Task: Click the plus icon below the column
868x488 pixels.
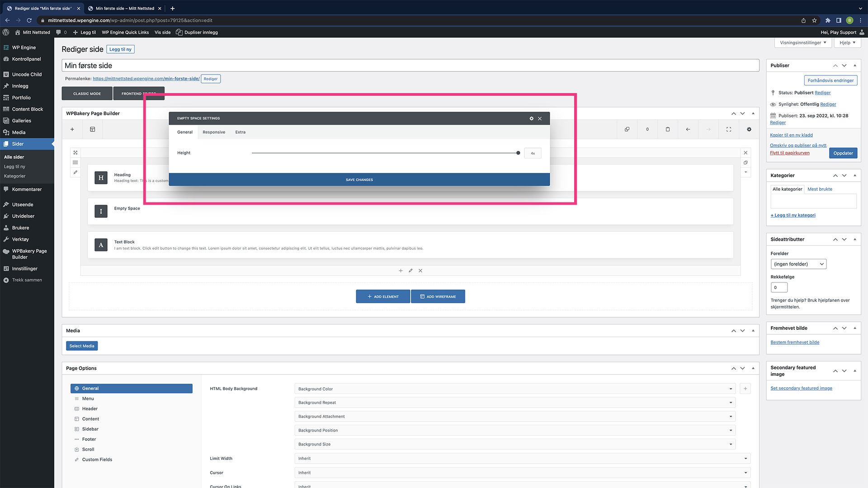Action: 401,271
